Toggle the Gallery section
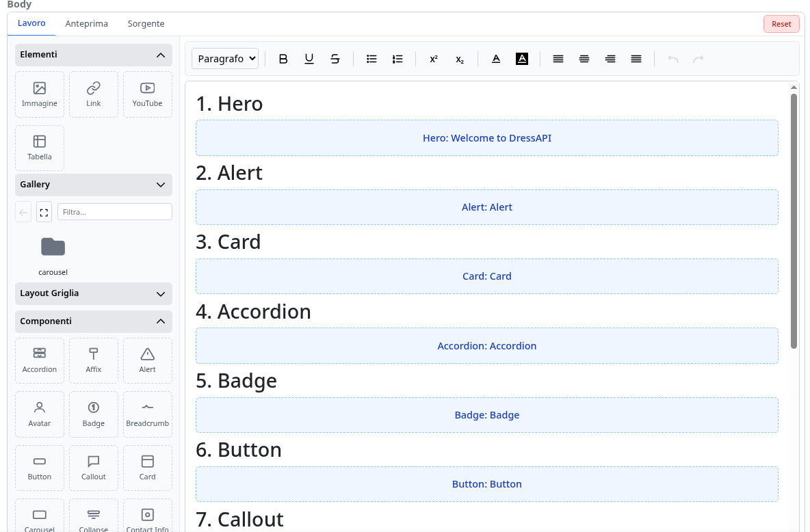This screenshot has width=810, height=532. [94, 185]
